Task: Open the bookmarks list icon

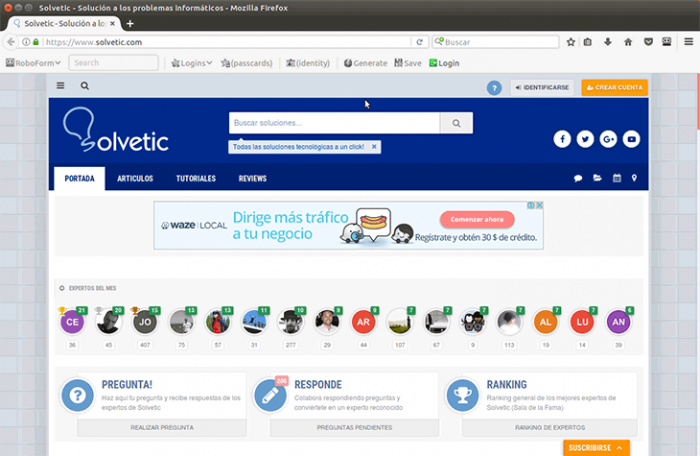Action: [588, 42]
